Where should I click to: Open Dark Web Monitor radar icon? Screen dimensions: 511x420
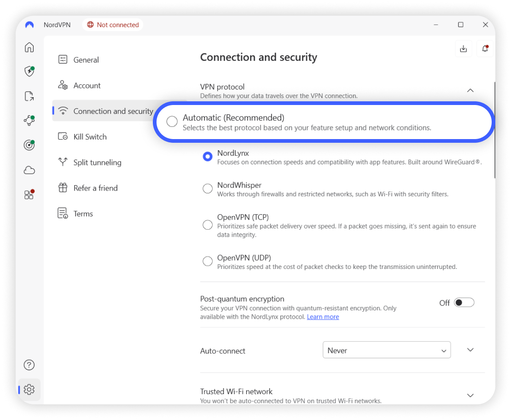click(29, 145)
